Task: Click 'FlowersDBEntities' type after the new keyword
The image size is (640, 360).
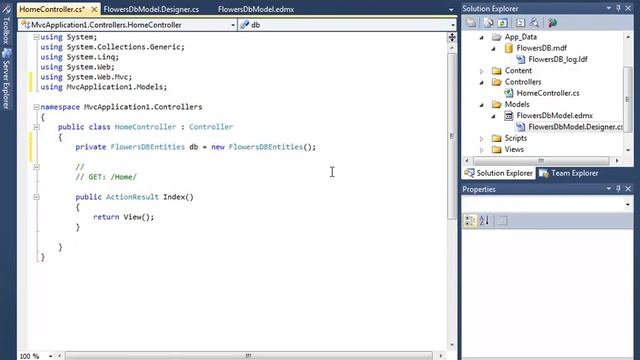Action: point(266,147)
